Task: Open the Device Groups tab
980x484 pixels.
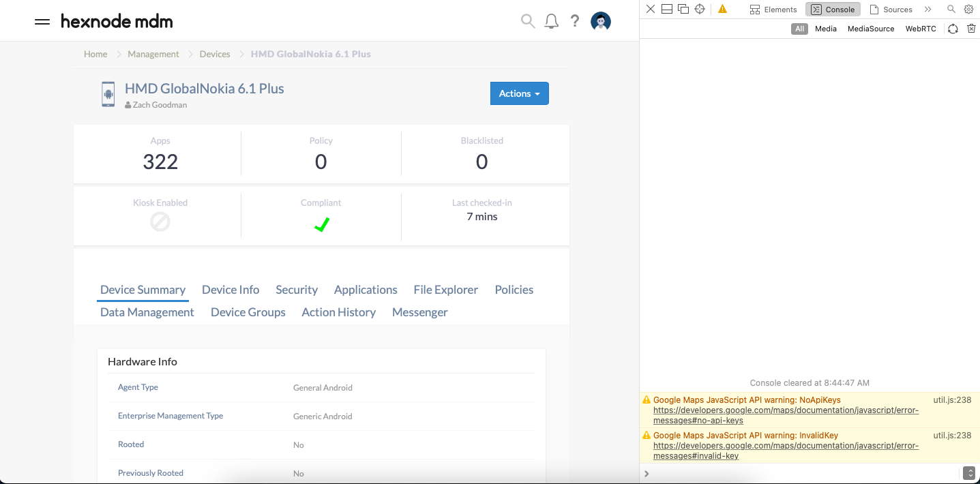Action: click(x=248, y=312)
